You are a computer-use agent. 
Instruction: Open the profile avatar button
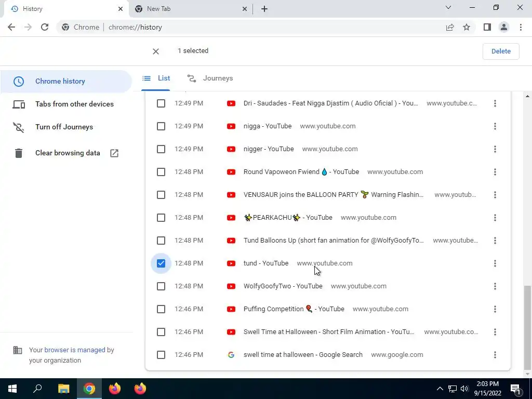click(x=504, y=27)
